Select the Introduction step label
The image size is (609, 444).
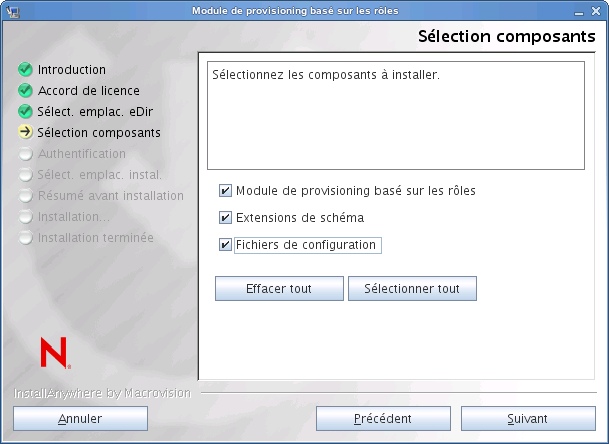[71, 70]
